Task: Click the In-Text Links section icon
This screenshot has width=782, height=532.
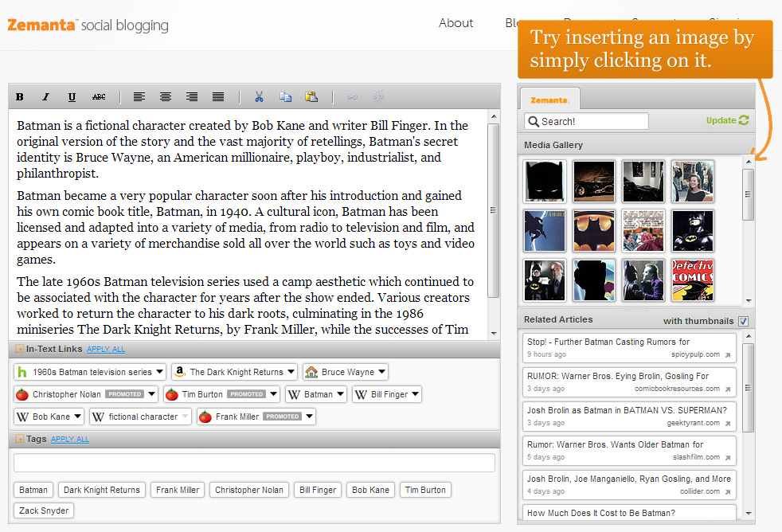Action: (19, 349)
